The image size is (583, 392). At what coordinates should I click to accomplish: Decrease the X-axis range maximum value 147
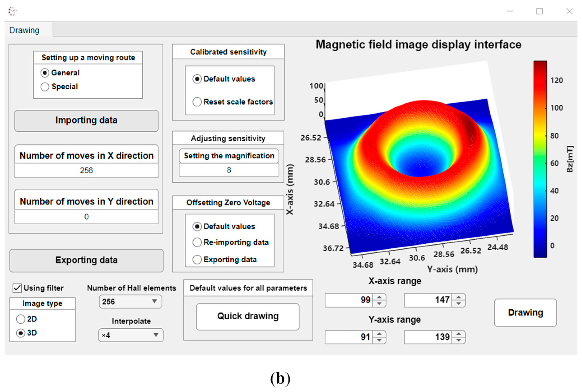[x=458, y=303]
